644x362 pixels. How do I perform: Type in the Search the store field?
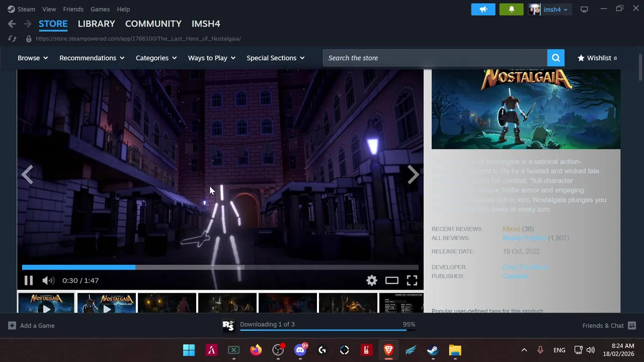click(435, 58)
